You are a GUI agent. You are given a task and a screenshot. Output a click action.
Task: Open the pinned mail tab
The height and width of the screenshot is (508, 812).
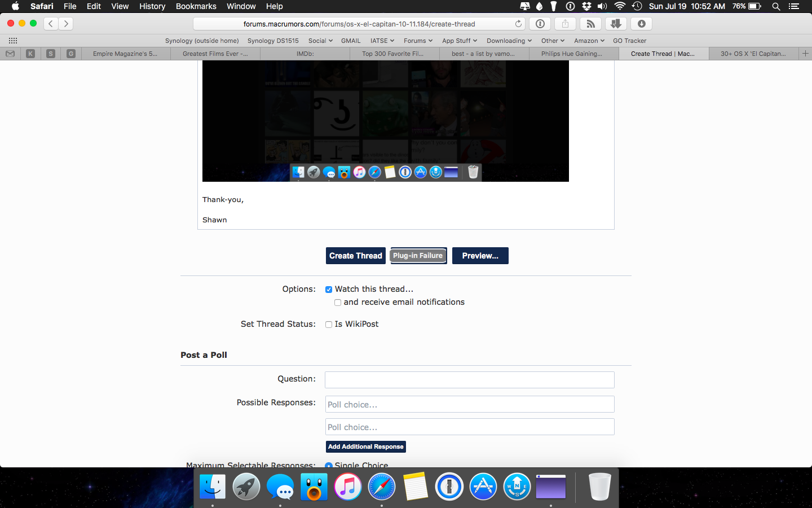[x=10, y=54]
